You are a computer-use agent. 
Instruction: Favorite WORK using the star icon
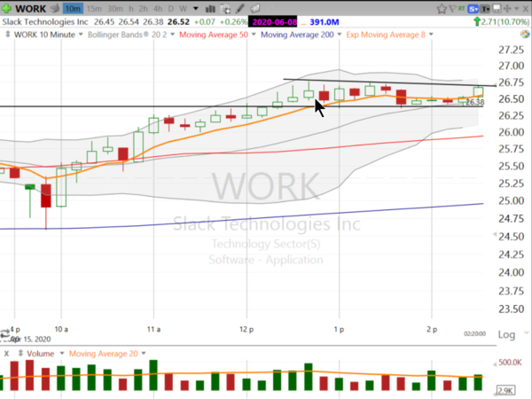click(442, 9)
